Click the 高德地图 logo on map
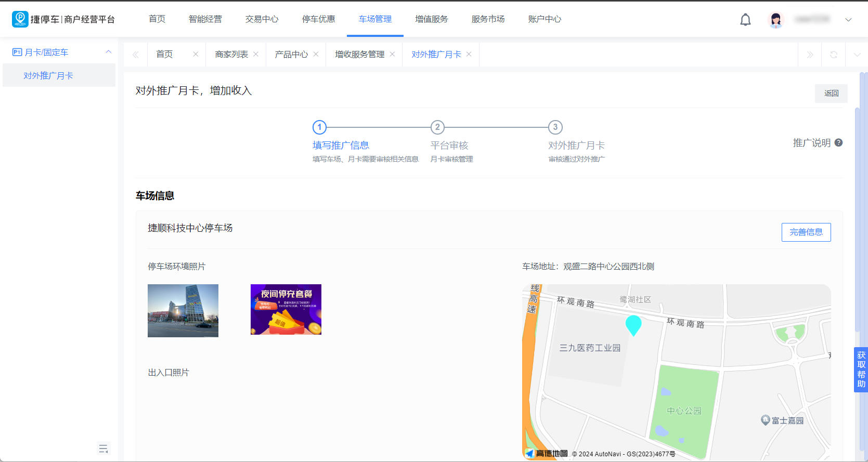This screenshot has width=868, height=462. point(546,453)
